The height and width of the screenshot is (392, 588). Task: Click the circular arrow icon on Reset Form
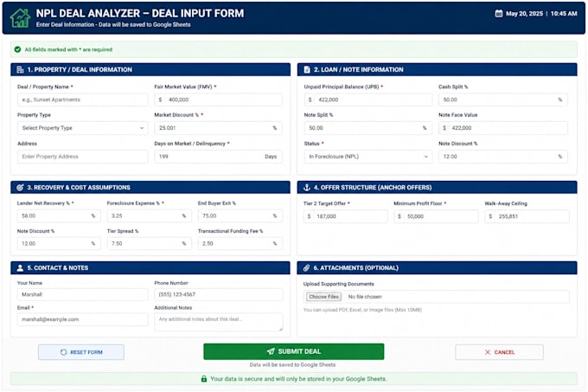tap(63, 352)
